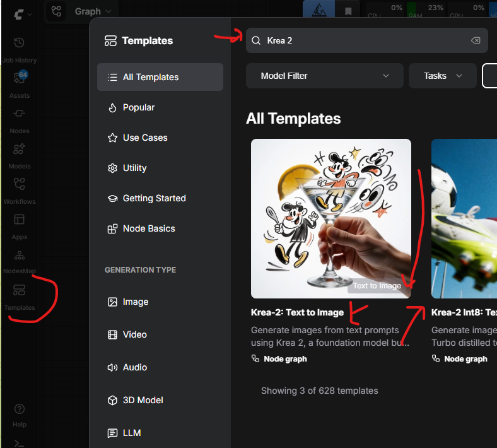This screenshot has width=497, height=448.
Task: Open the Model Filter dropdown
Action: coord(325,76)
